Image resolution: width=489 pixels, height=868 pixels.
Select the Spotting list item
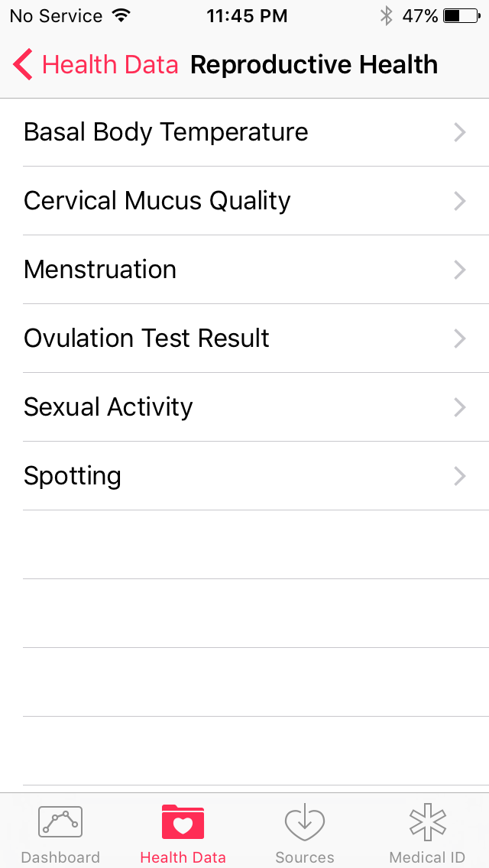(x=73, y=476)
